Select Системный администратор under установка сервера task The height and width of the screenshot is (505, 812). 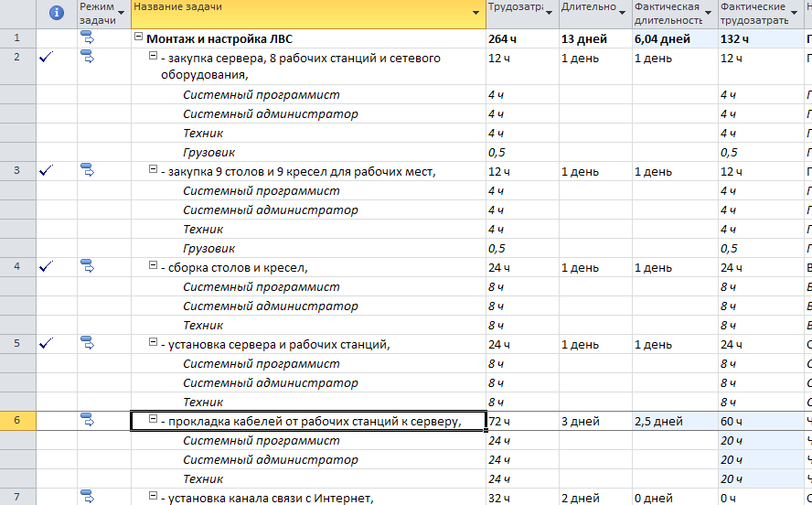pyautogui.click(x=271, y=383)
